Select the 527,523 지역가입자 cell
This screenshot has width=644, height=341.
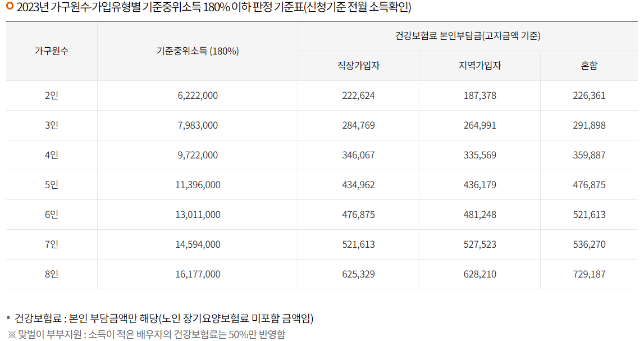[479, 244]
